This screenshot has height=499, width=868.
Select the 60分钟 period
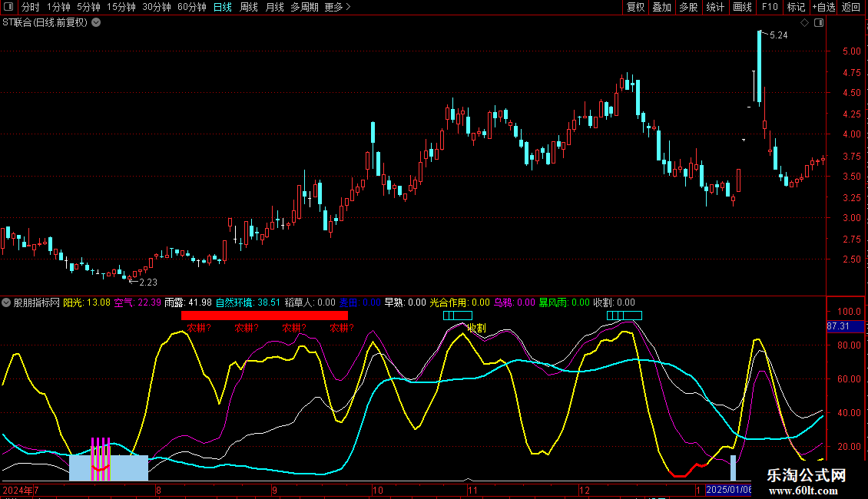point(192,7)
